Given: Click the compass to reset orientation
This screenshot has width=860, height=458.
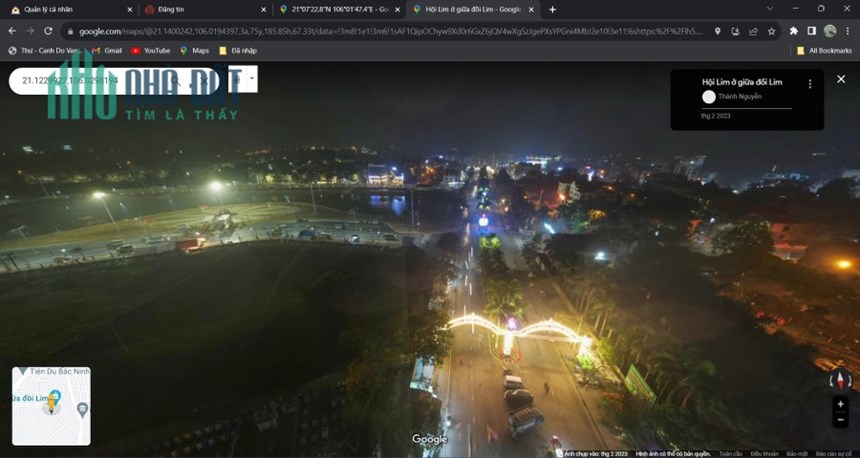Looking at the screenshot, I should pos(840,379).
